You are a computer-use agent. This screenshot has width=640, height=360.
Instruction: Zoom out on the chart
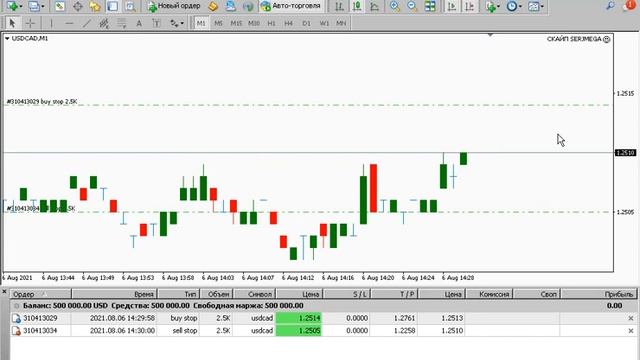point(412,6)
